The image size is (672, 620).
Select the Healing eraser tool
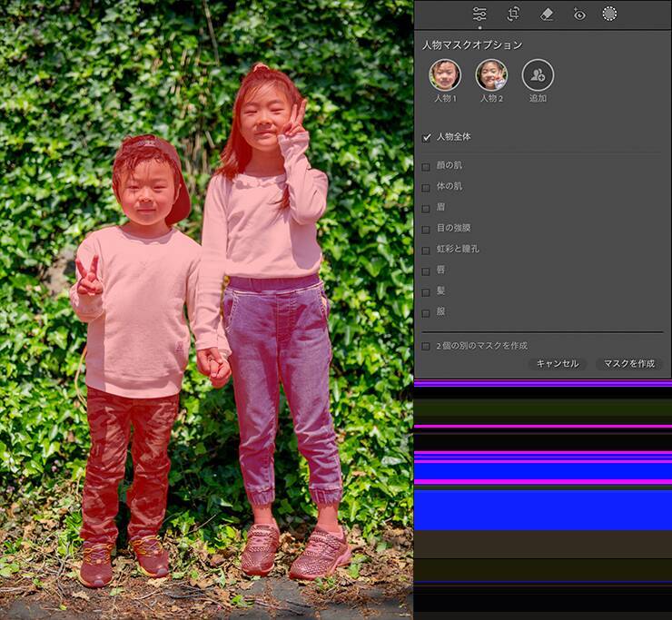coord(546,14)
